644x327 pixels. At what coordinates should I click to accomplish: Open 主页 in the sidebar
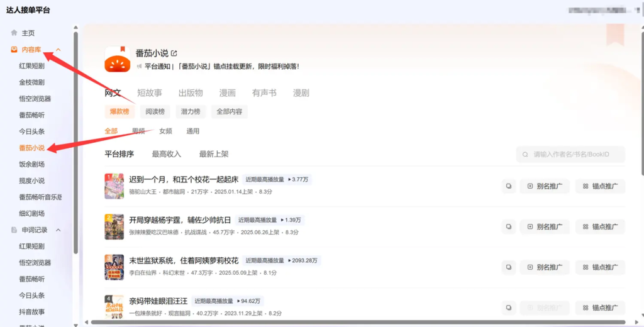tap(28, 33)
